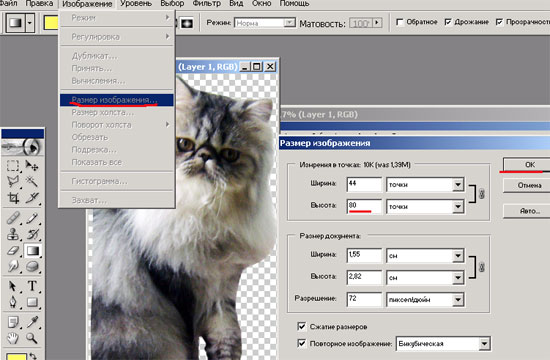Expand the gradient picker arrow

click(30, 23)
